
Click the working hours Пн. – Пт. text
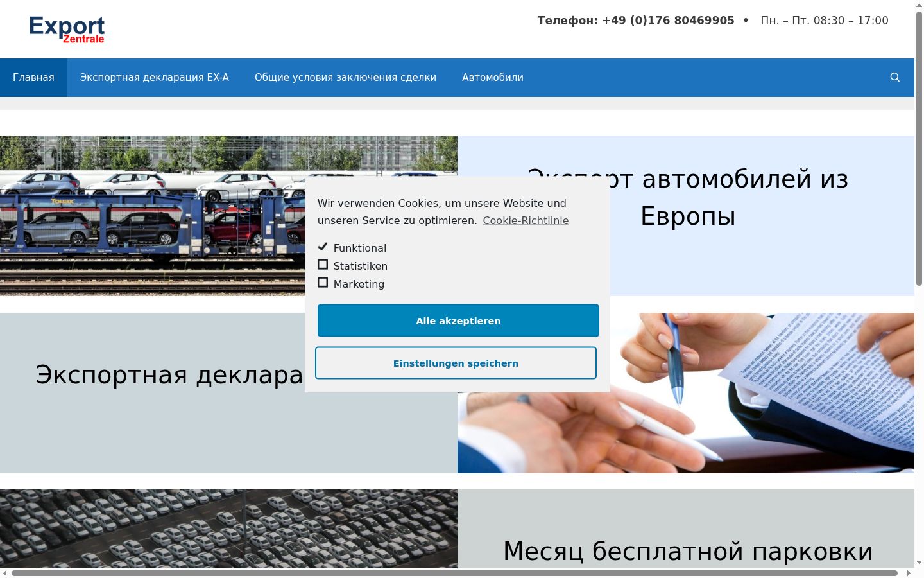(x=825, y=21)
